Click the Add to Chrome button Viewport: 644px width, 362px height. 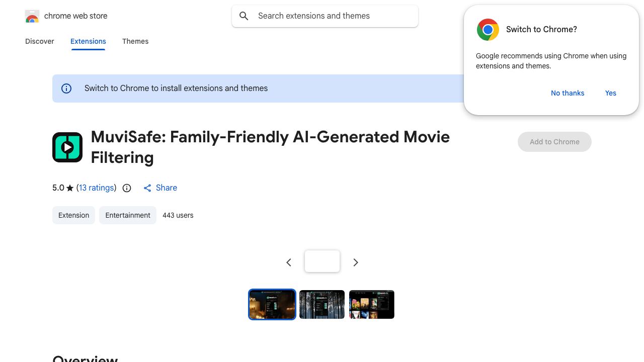[554, 142]
